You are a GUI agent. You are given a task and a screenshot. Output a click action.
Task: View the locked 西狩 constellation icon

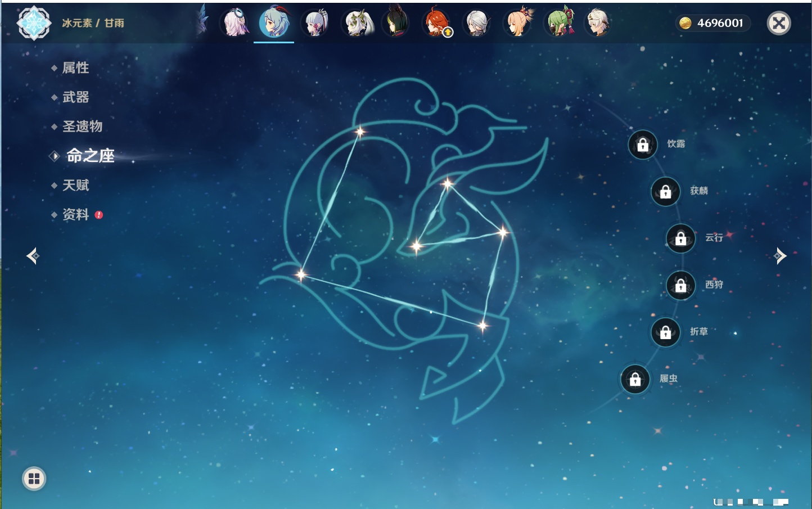(680, 286)
